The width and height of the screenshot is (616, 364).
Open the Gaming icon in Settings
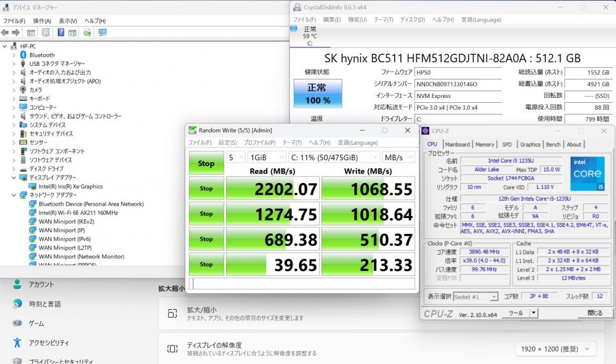point(17,323)
